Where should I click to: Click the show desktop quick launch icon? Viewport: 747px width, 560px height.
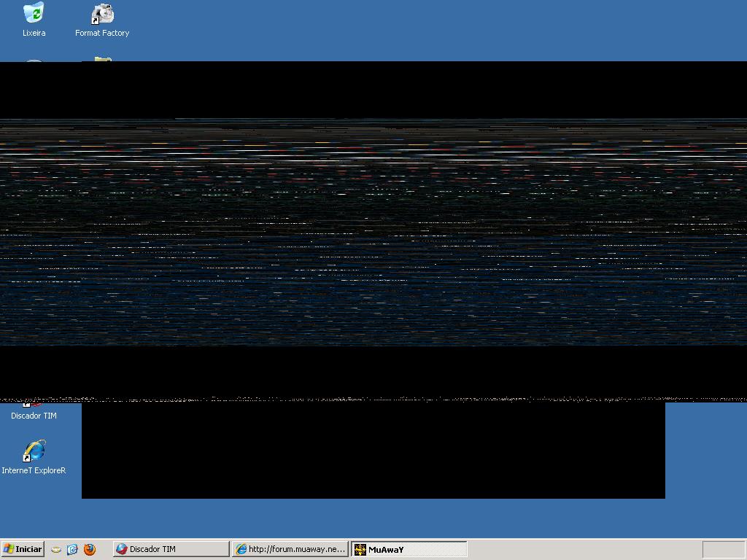56,549
